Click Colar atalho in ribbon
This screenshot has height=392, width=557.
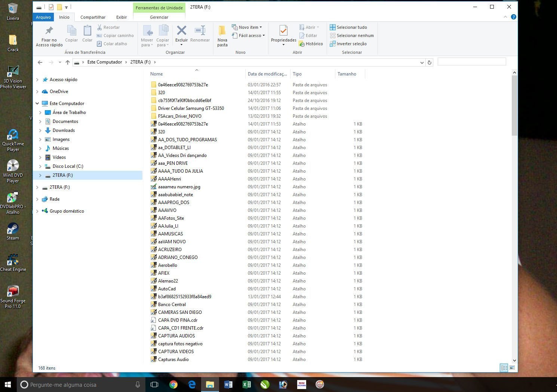point(112,44)
